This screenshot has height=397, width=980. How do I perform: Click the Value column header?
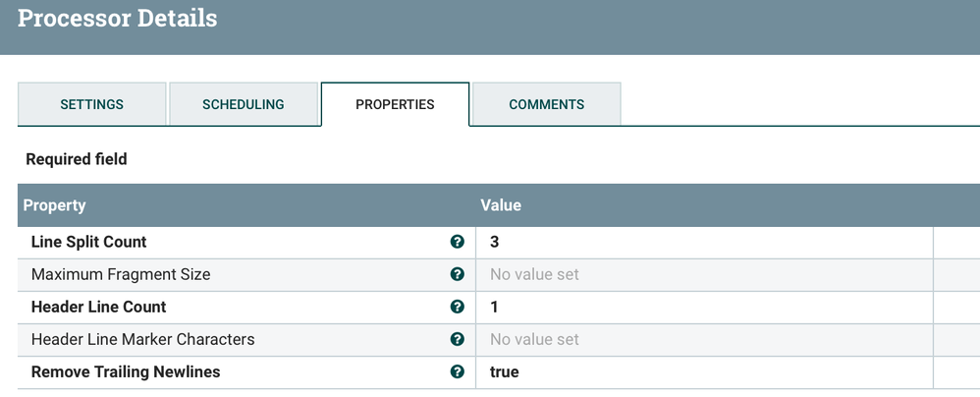501,205
